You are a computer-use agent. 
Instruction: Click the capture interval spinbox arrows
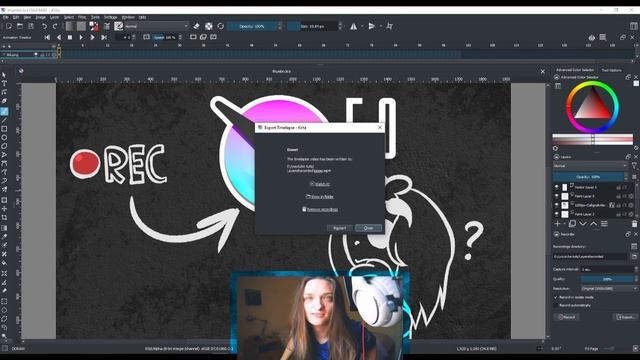tap(636, 269)
